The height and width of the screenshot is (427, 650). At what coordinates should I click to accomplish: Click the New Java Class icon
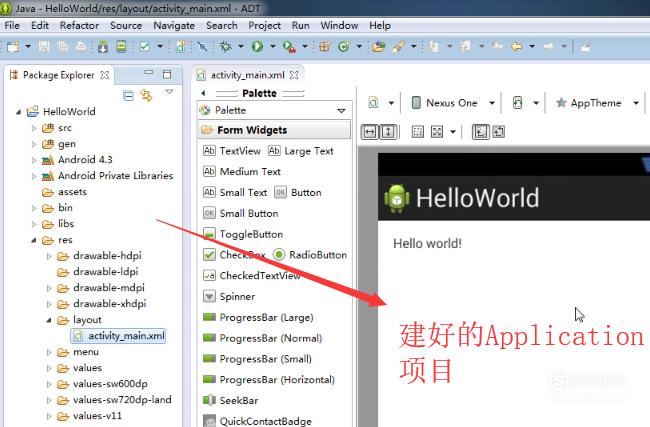pos(344,46)
